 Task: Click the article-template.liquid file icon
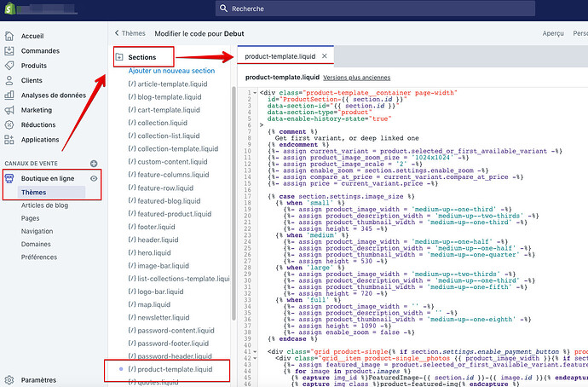(131, 84)
